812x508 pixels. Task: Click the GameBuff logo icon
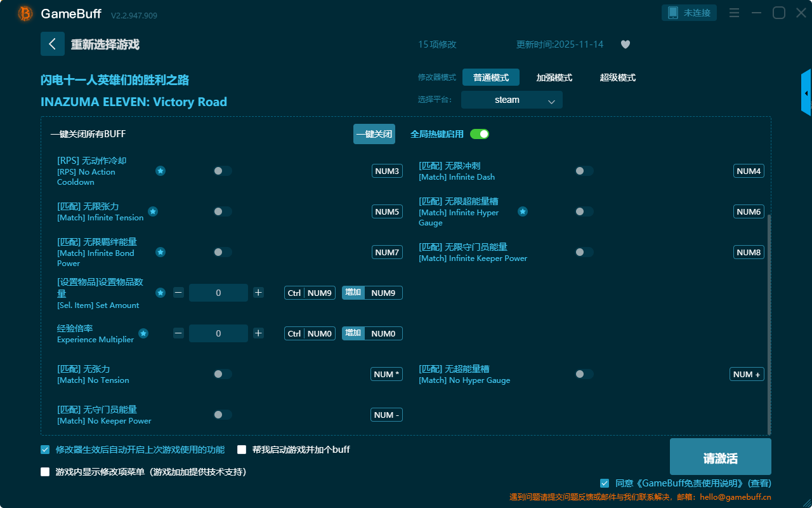[x=25, y=13]
